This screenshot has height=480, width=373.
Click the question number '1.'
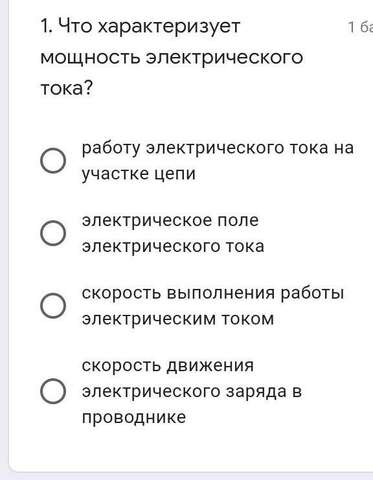pyautogui.click(x=46, y=26)
